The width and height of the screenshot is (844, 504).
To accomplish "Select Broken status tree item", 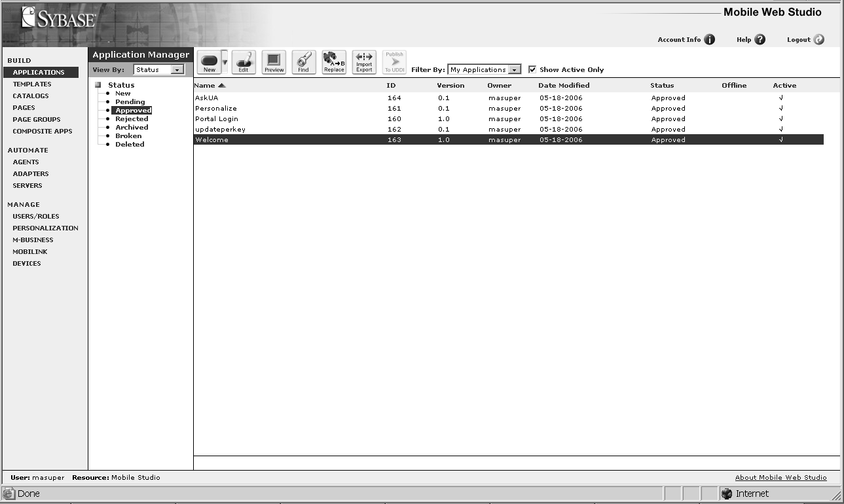I will click(128, 136).
